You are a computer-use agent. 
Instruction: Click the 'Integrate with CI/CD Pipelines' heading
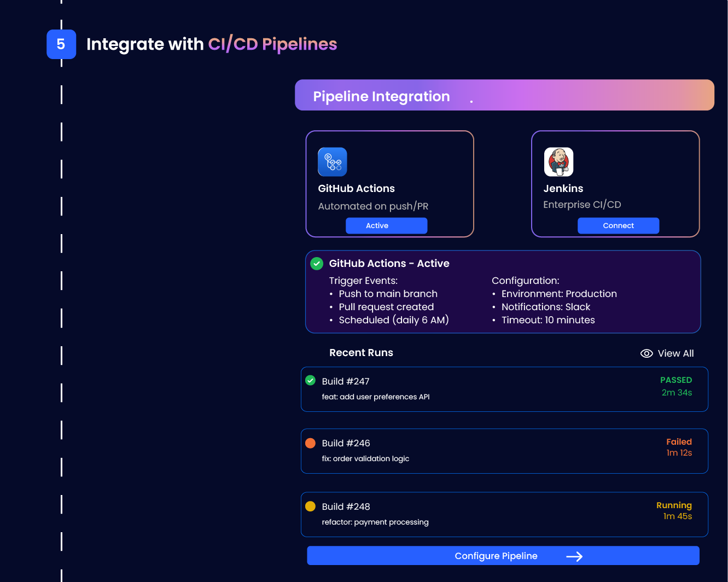[212, 44]
